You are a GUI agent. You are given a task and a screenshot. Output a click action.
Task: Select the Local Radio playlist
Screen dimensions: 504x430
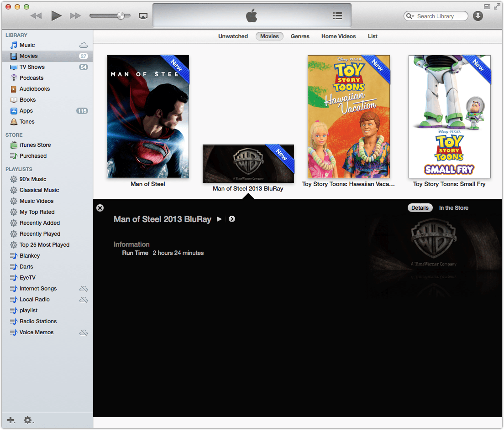tap(47, 299)
